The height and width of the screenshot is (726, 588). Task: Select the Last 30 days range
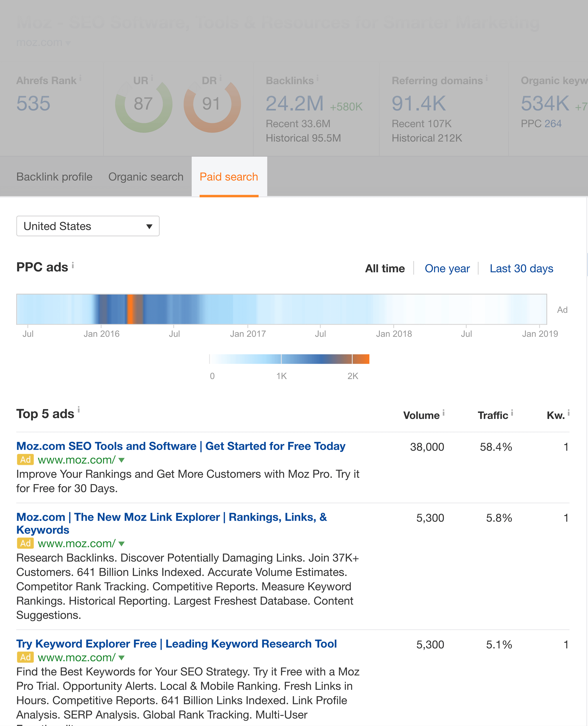point(521,268)
